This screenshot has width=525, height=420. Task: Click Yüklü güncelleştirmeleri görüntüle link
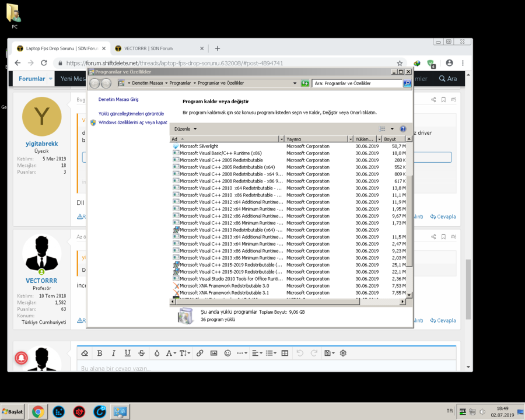tap(131, 114)
